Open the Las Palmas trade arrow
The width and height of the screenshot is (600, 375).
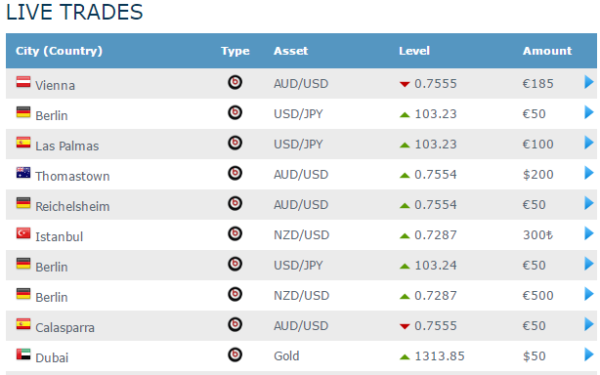[x=589, y=143]
